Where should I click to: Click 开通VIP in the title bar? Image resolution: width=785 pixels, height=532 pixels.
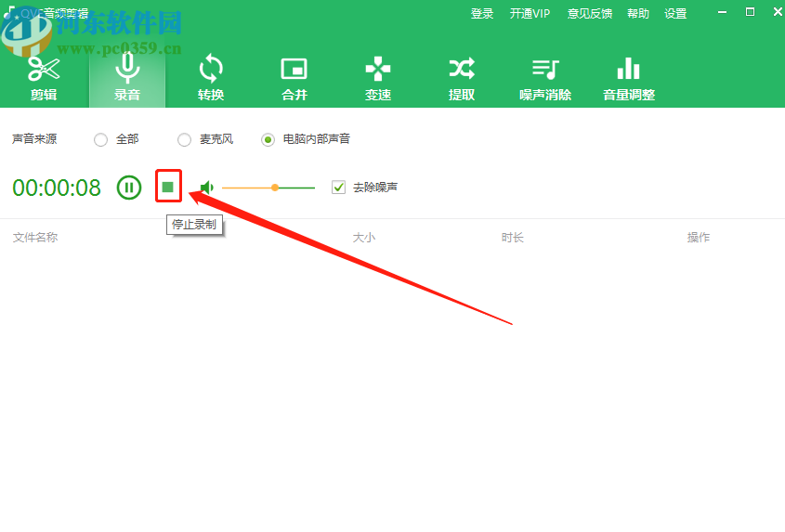point(530,14)
